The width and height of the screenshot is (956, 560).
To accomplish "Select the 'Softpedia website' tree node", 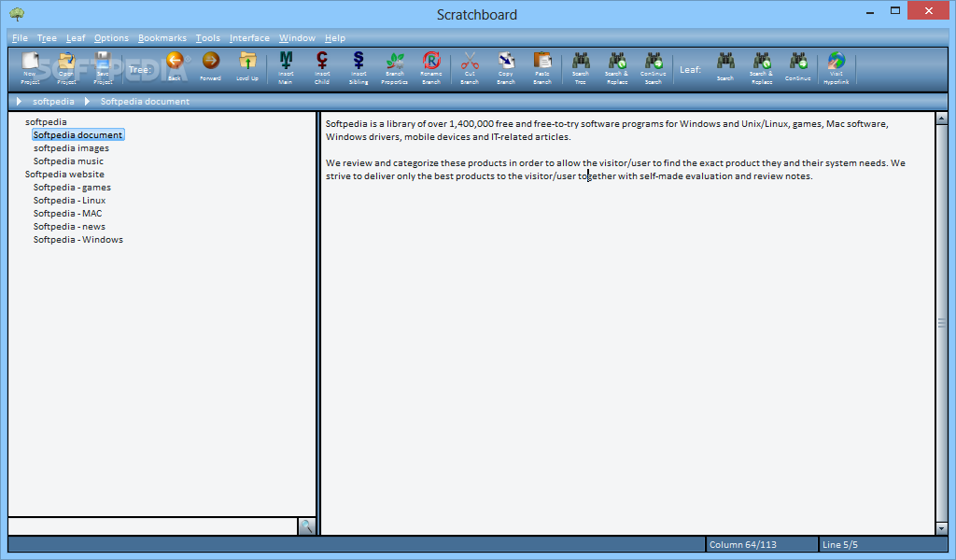I will coord(64,175).
